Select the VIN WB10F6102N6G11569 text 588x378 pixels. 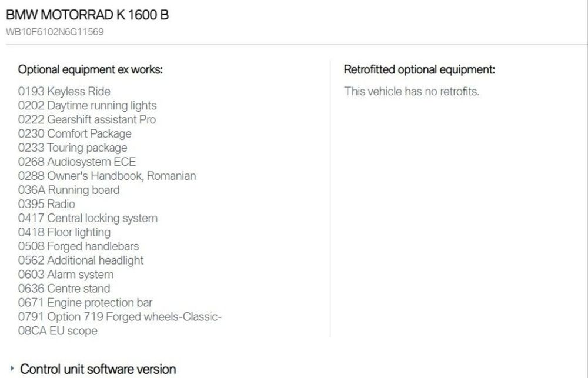(55, 32)
